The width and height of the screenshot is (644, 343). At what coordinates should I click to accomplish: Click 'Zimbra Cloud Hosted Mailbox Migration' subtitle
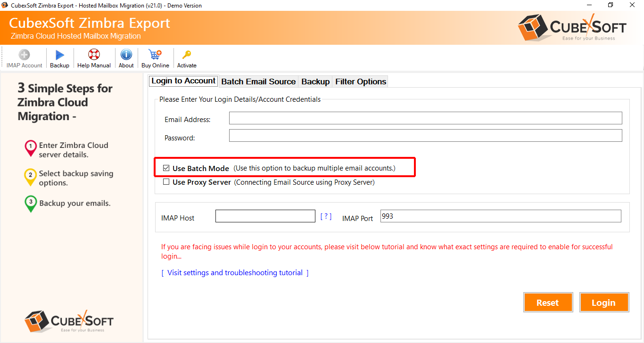click(76, 36)
